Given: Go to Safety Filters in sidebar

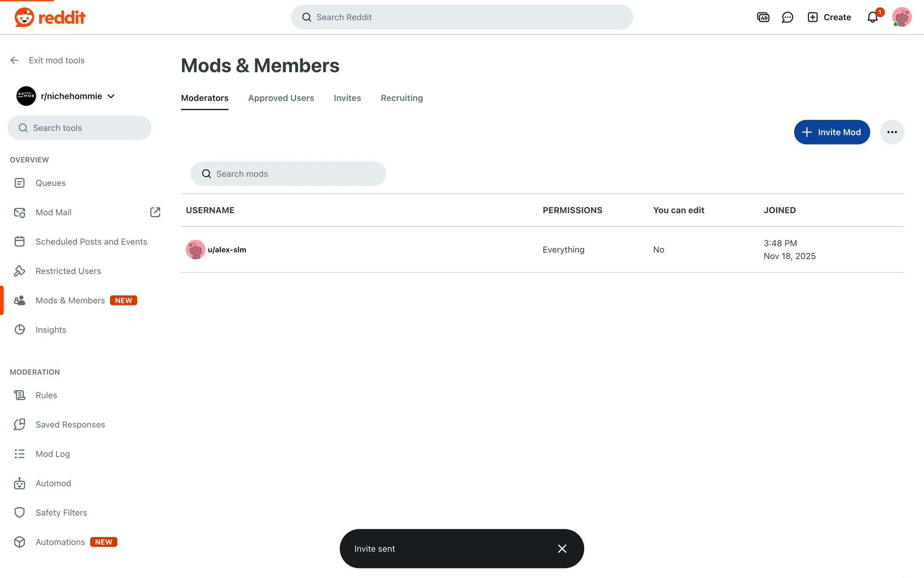Looking at the screenshot, I should [x=61, y=512].
